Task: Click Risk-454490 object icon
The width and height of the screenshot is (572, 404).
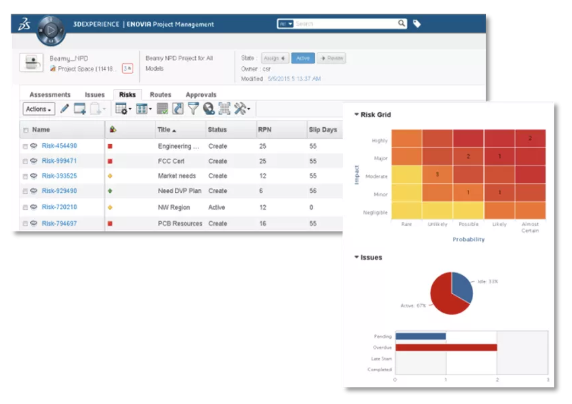Action: coord(34,146)
